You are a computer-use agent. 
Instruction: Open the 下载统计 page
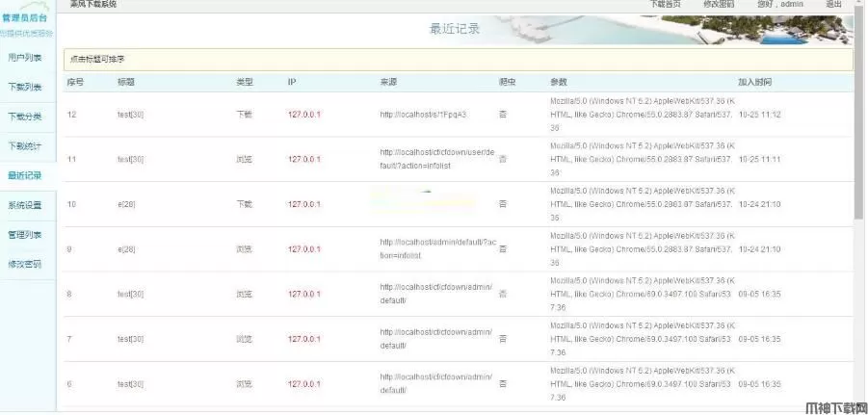[x=25, y=146]
